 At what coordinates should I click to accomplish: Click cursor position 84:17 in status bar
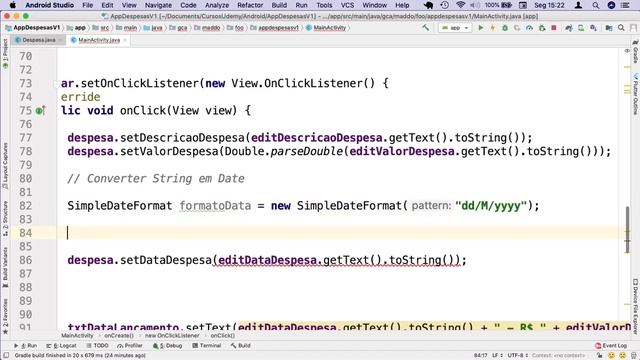(480, 356)
